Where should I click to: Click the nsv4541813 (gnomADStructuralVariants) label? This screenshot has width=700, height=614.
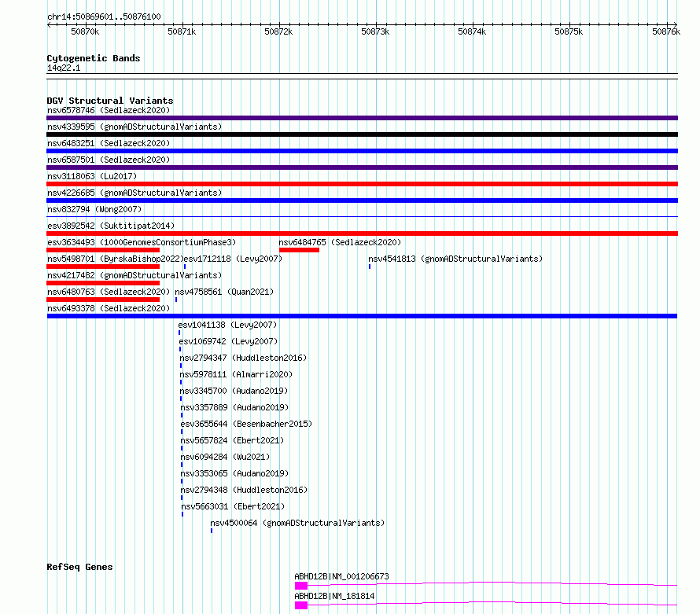pos(455,259)
